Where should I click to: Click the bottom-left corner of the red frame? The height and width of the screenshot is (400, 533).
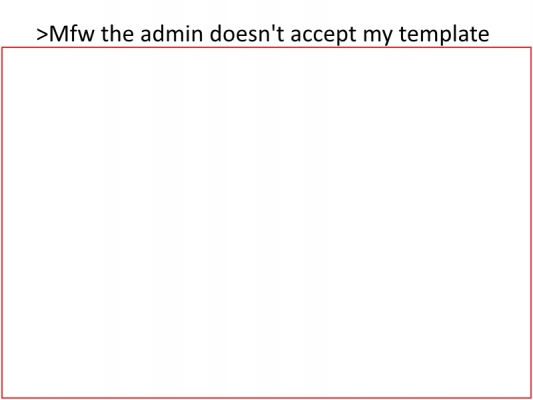click(x=2, y=397)
